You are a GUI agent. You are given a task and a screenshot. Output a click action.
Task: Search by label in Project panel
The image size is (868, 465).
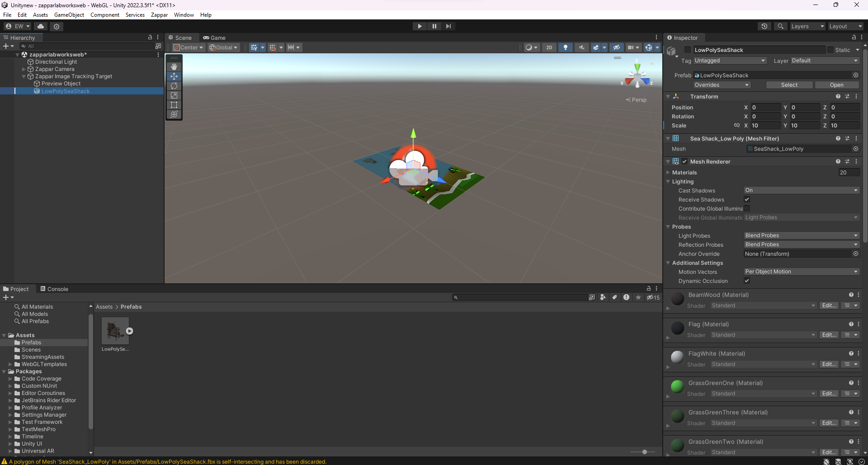614,297
